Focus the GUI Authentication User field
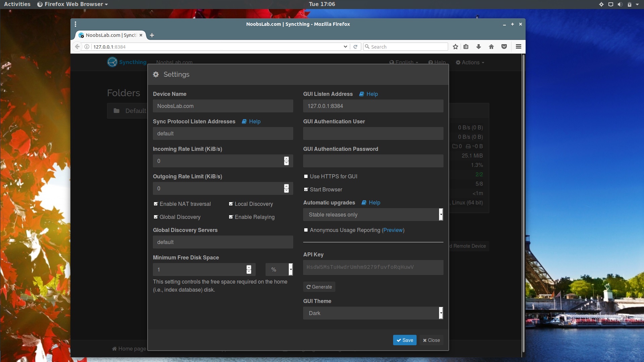Viewport: 644px width, 362px height. tap(373, 133)
